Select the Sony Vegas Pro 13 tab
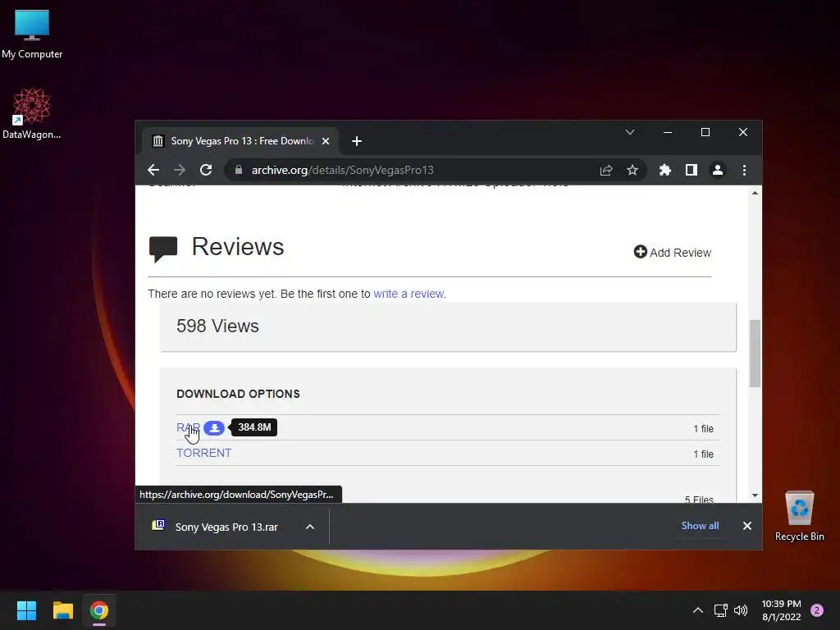The width and height of the screenshot is (840, 630). coord(241,141)
